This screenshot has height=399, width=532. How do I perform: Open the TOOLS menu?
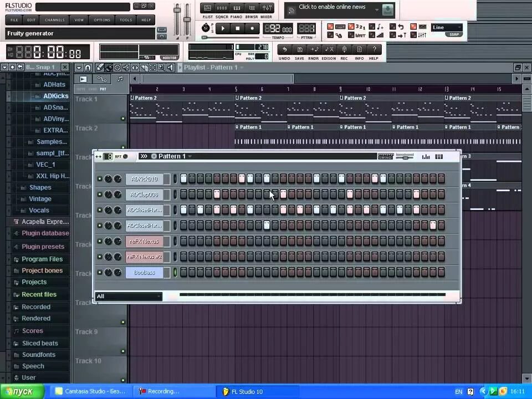click(x=126, y=20)
